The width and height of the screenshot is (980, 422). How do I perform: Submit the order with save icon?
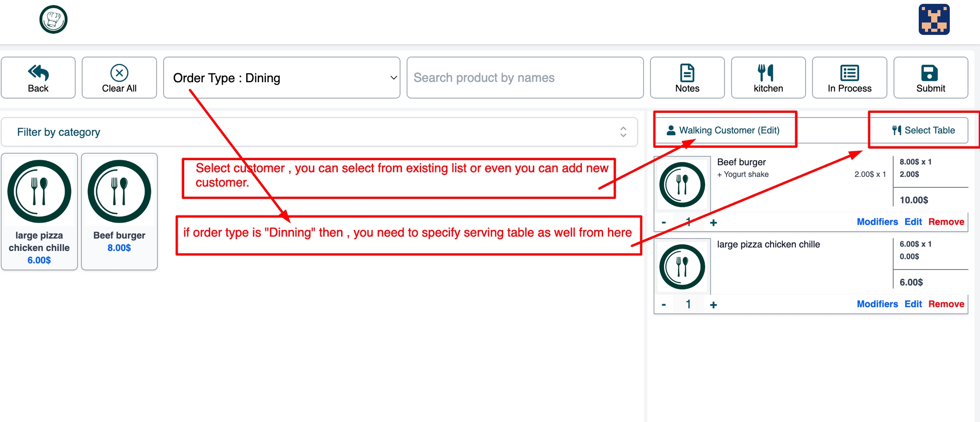pyautogui.click(x=931, y=78)
